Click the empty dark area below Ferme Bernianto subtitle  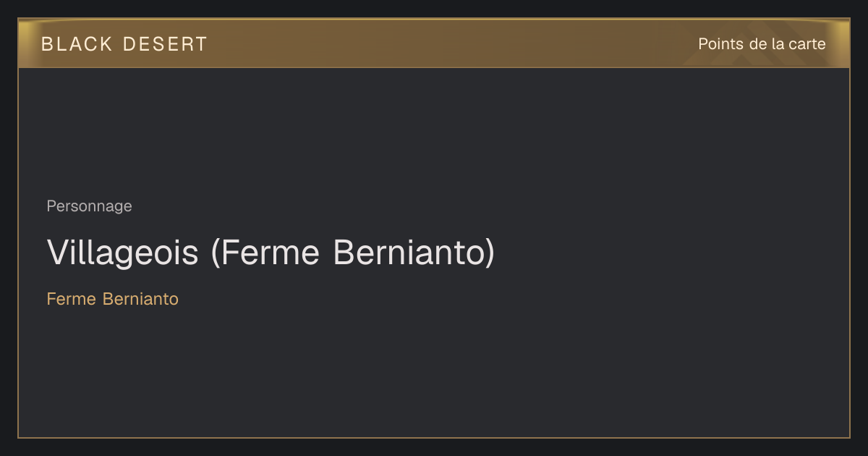click(x=434, y=373)
